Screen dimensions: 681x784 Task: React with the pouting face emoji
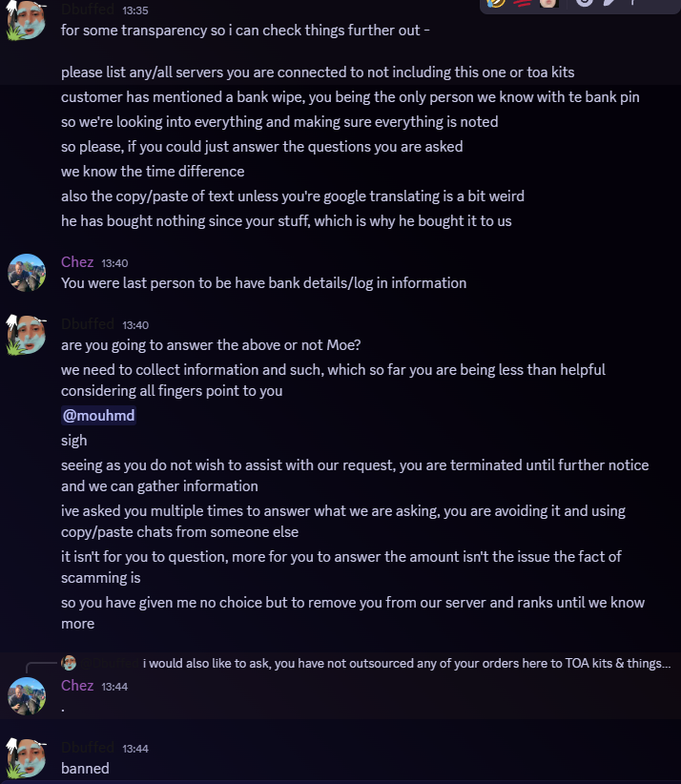[548, 3]
